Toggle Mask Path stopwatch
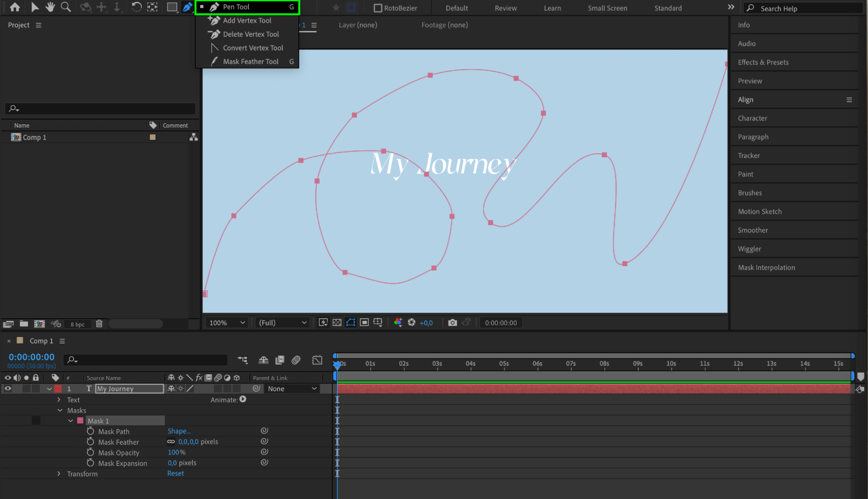868x499 pixels. click(x=90, y=431)
